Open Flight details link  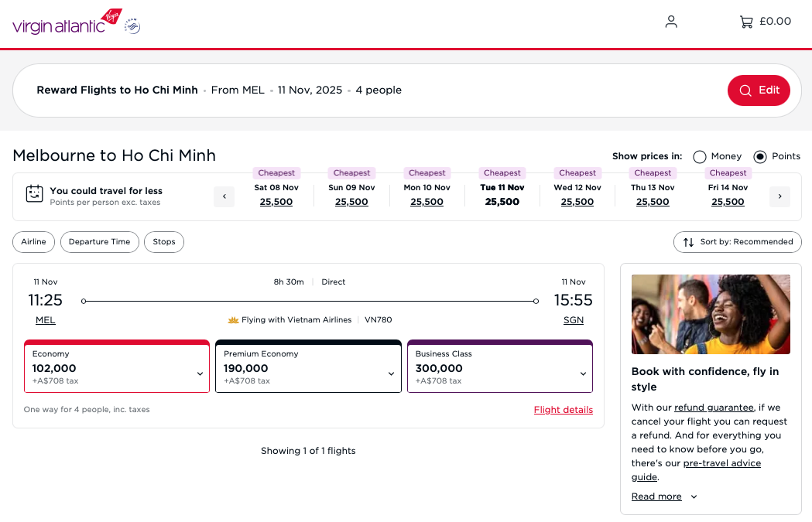click(564, 411)
